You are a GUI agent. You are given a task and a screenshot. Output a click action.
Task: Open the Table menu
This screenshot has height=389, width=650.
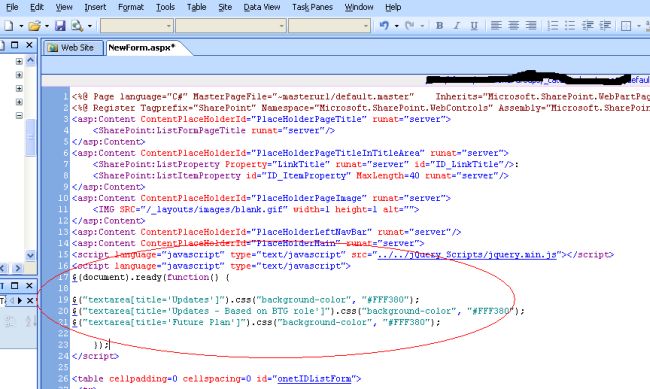tap(196, 7)
